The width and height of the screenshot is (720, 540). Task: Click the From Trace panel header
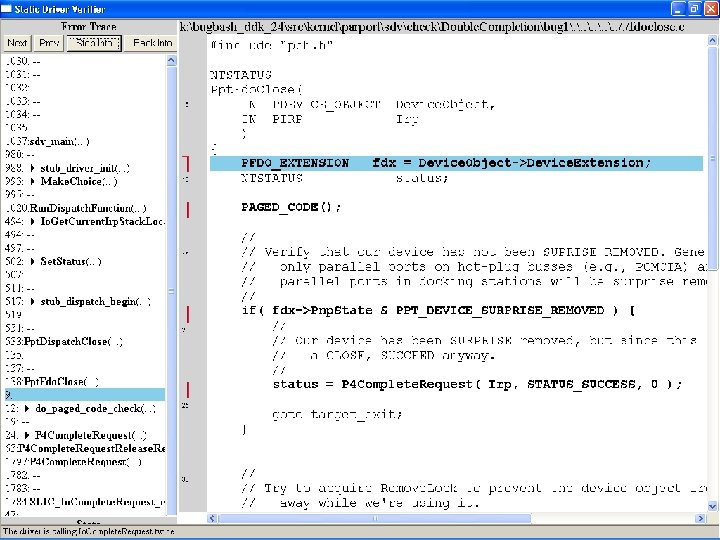point(89,27)
